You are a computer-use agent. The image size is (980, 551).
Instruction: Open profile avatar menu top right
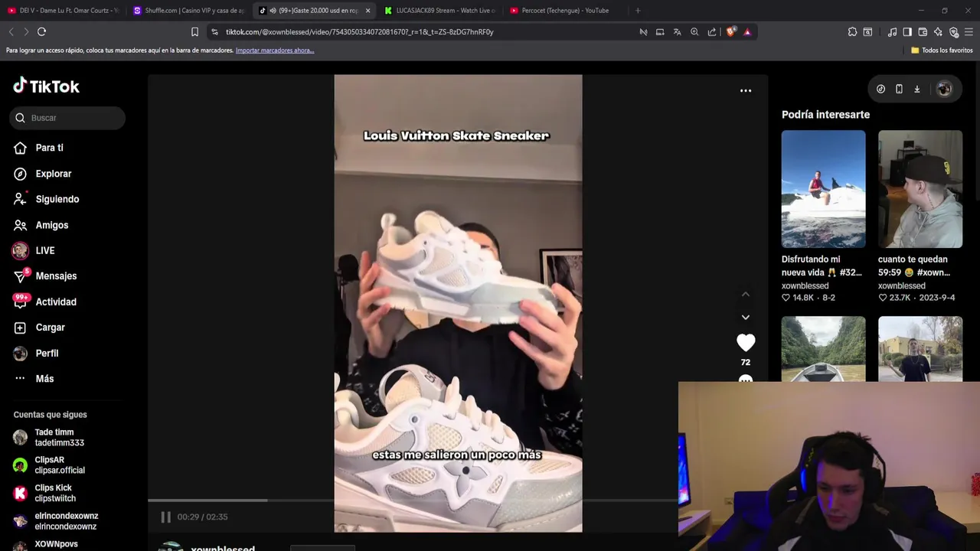(x=944, y=89)
